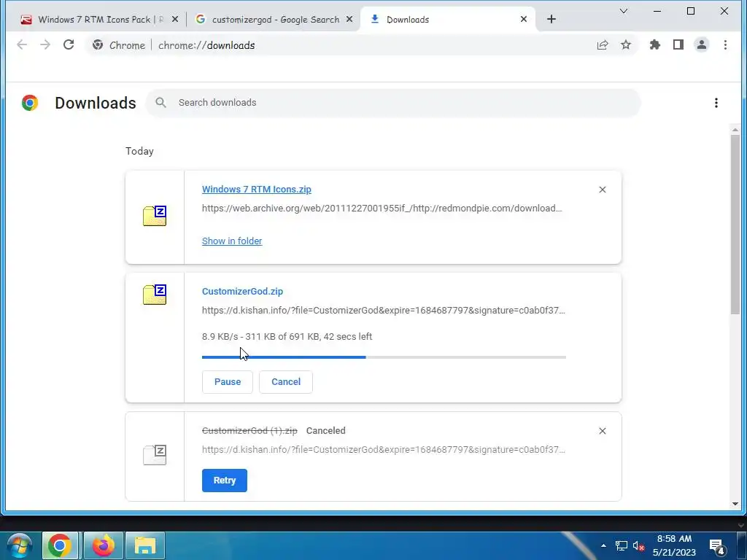
Task: Click the scrollbar down arrow
Action: pyautogui.click(x=735, y=504)
